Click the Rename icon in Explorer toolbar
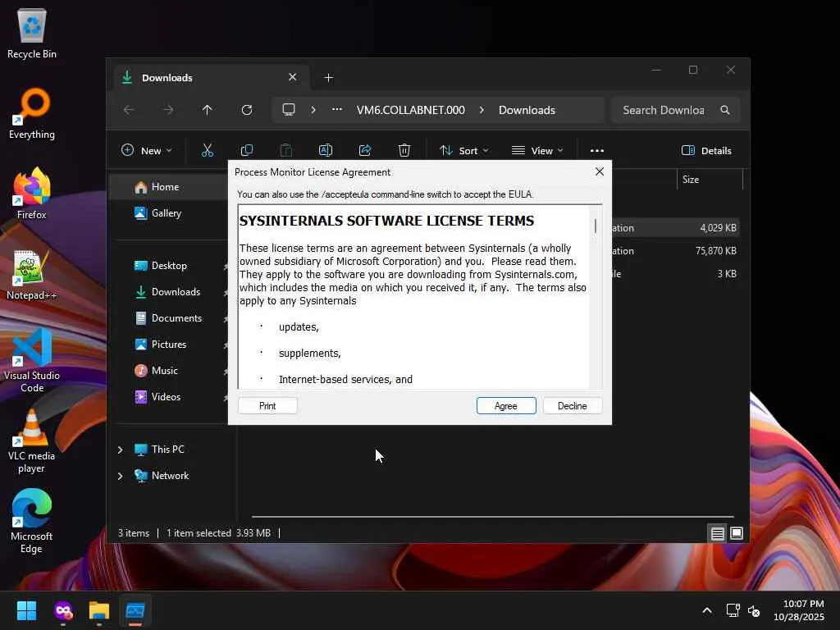The width and height of the screenshot is (840, 630). [x=326, y=150]
